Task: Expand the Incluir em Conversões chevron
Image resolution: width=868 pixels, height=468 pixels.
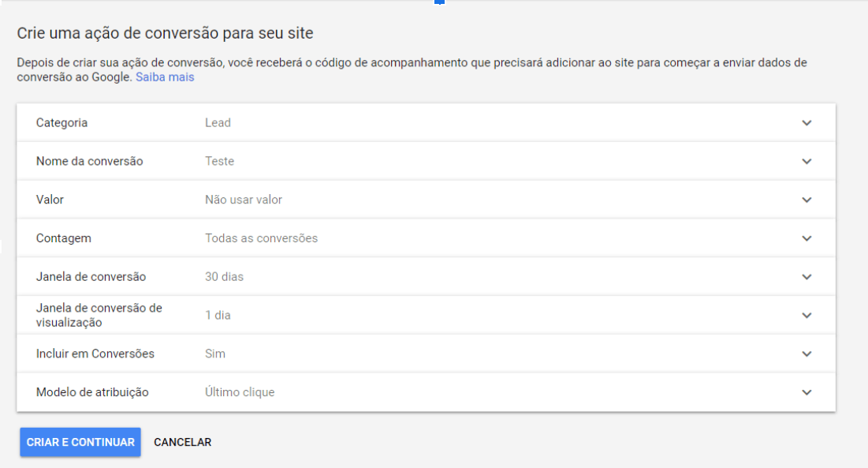Action: [x=807, y=354]
